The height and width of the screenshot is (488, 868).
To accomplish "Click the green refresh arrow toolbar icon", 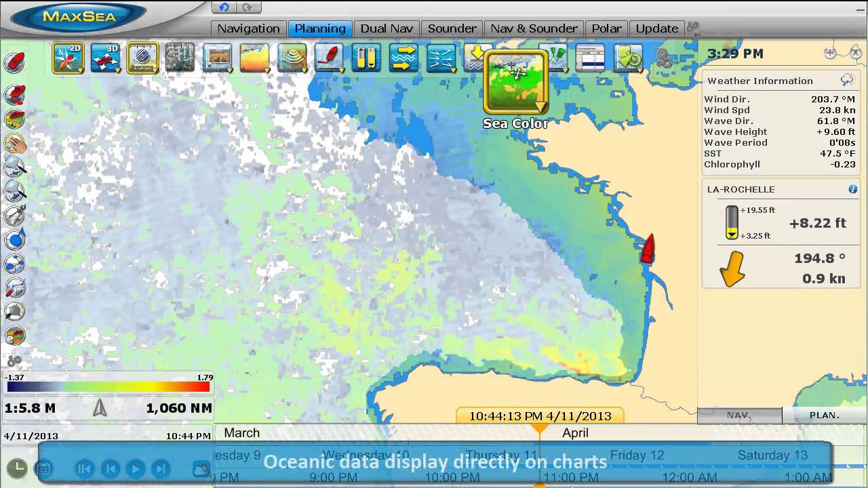I will (628, 58).
